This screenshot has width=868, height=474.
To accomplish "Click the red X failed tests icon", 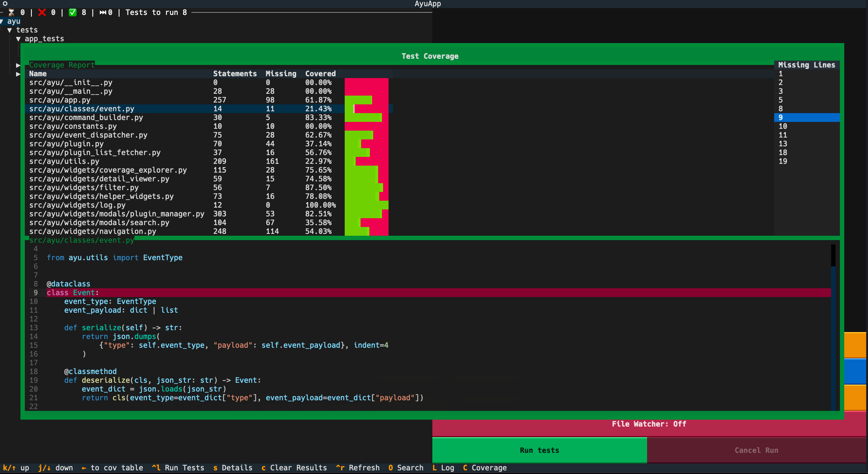I will click(x=42, y=12).
